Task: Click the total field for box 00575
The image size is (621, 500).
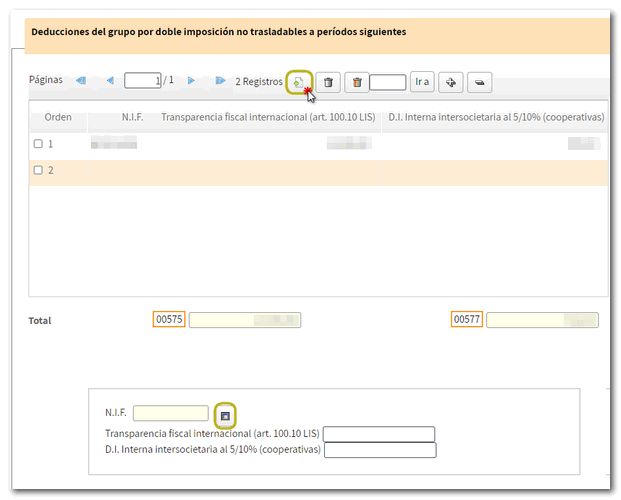Action: point(245,320)
